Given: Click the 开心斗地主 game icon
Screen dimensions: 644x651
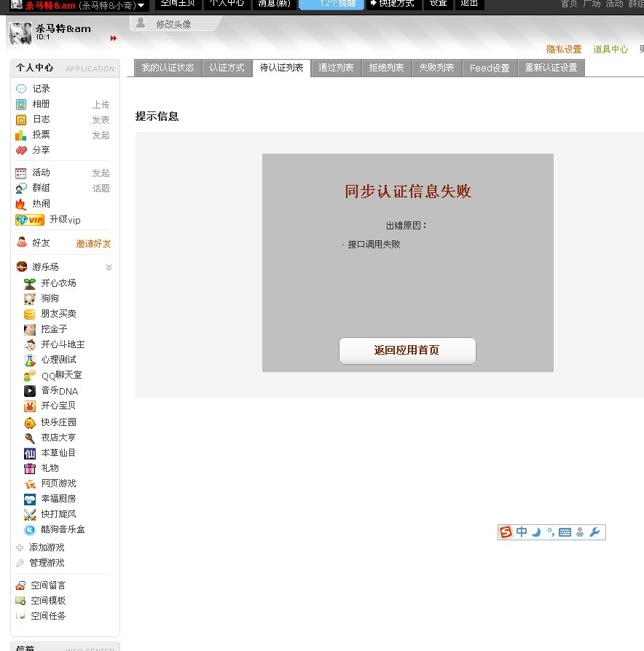Looking at the screenshot, I should 29,344.
